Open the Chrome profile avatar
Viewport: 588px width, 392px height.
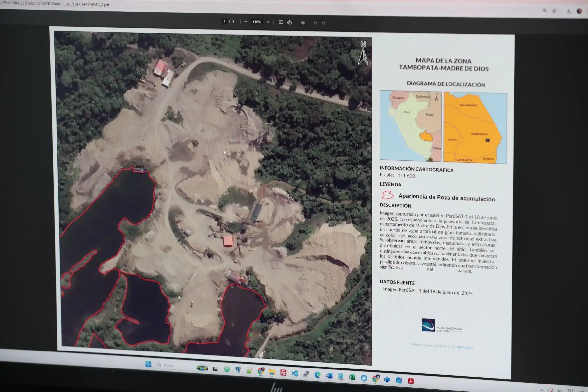(579, 11)
